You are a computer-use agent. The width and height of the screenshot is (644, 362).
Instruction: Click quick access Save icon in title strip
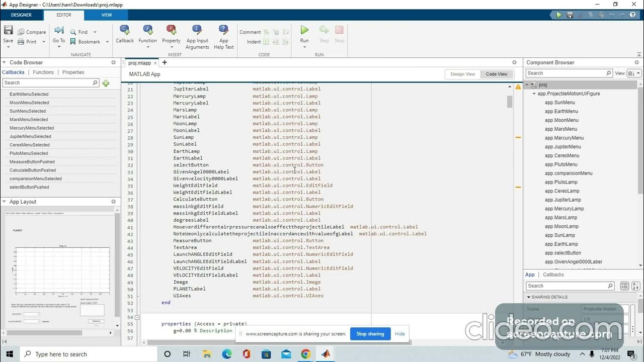point(570,15)
